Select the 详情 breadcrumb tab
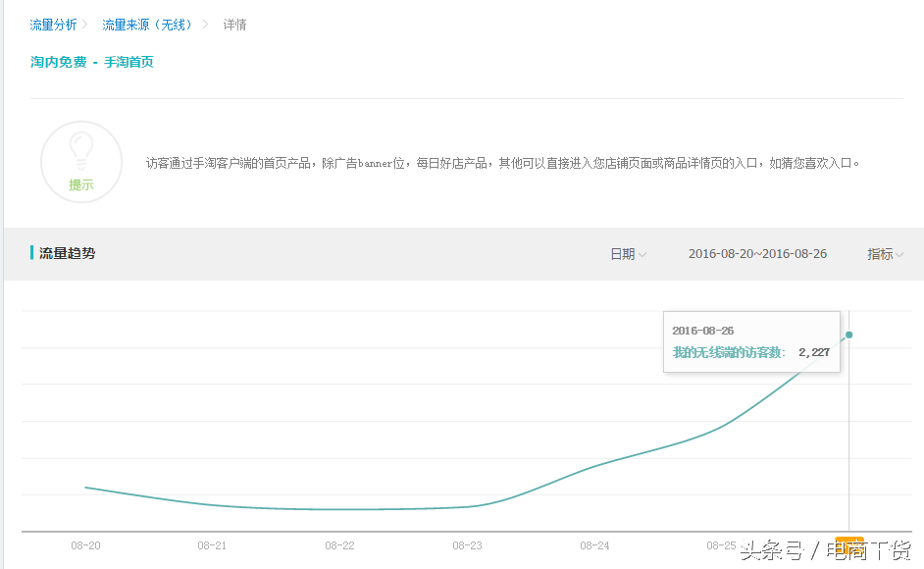Viewport: 924px width, 569px height. 232,25
